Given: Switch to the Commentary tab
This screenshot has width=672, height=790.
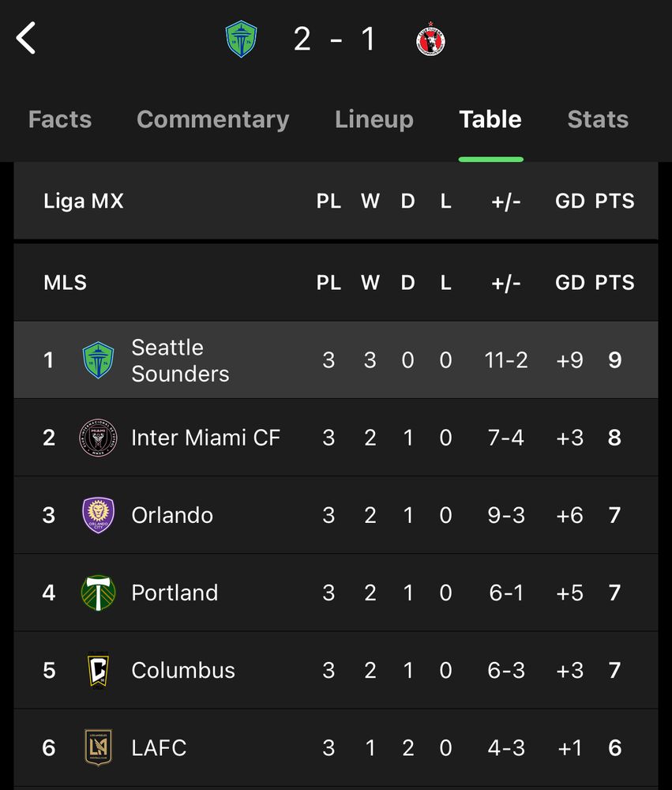Looking at the screenshot, I should point(213,119).
